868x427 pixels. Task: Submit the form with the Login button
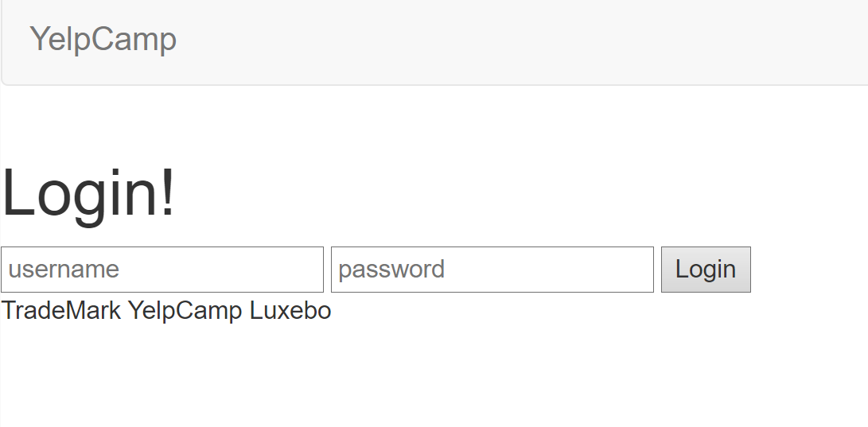pyautogui.click(x=706, y=270)
